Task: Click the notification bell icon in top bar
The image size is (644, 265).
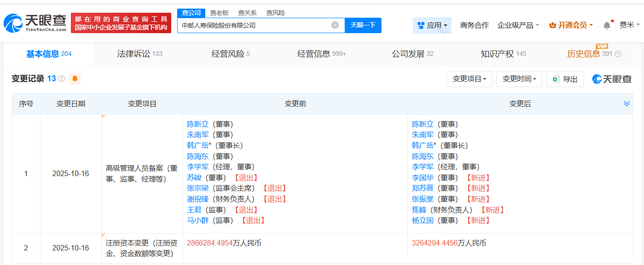Action: pos(606,25)
